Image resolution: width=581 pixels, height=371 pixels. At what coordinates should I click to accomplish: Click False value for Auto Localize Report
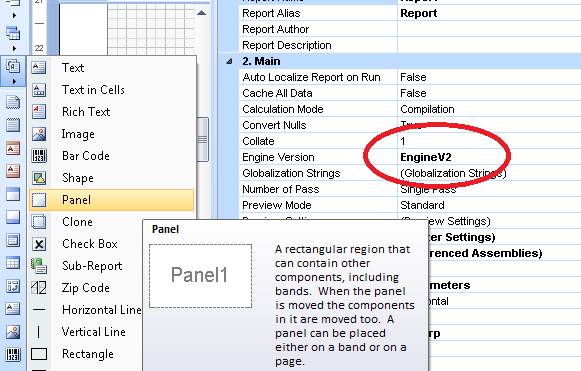point(413,77)
